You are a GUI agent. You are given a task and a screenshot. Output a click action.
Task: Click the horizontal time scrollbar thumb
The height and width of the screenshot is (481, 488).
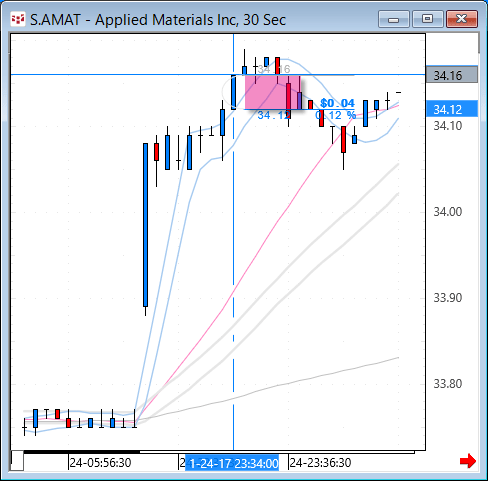pyautogui.click(x=82, y=452)
